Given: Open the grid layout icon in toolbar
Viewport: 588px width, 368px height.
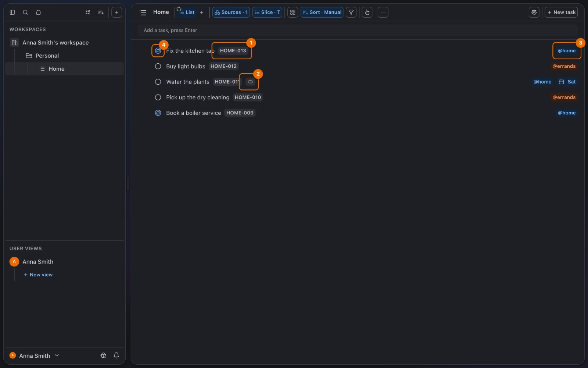Looking at the screenshot, I should pyautogui.click(x=293, y=12).
